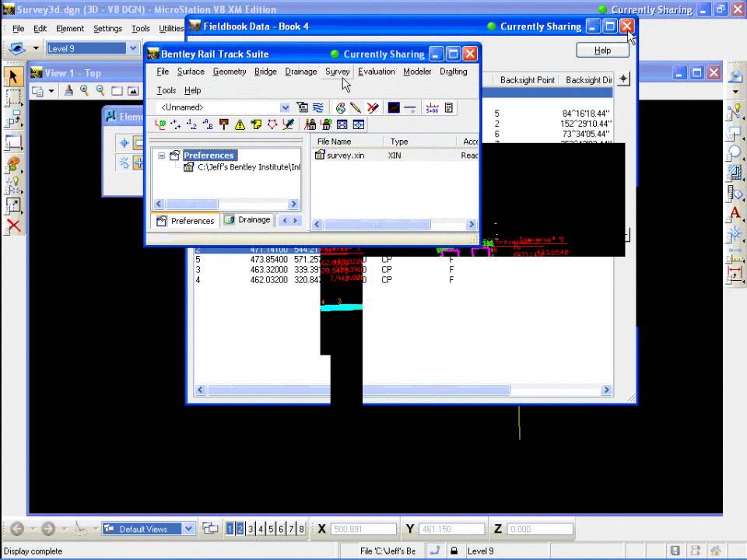Click the A-B points icon in survey toolbar
747x560 pixels.
tap(207, 124)
